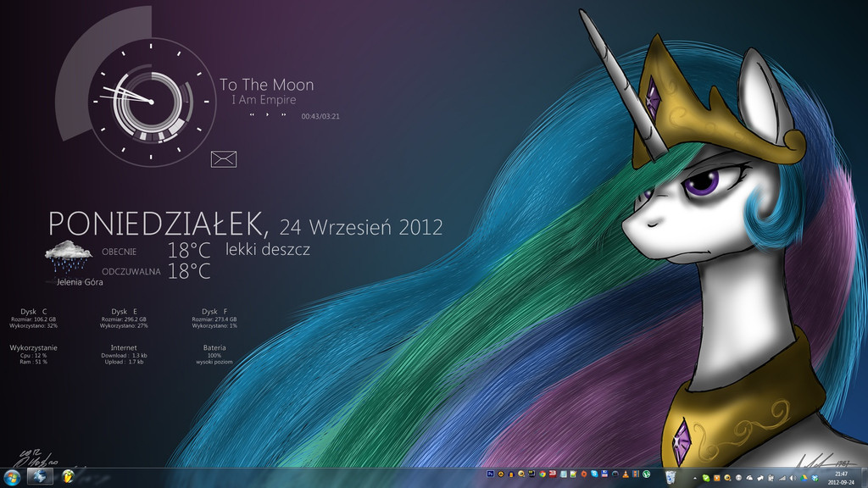Open the notepad with pencil icon in quick launch
The height and width of the screenshot is (488, 868).
574,474
